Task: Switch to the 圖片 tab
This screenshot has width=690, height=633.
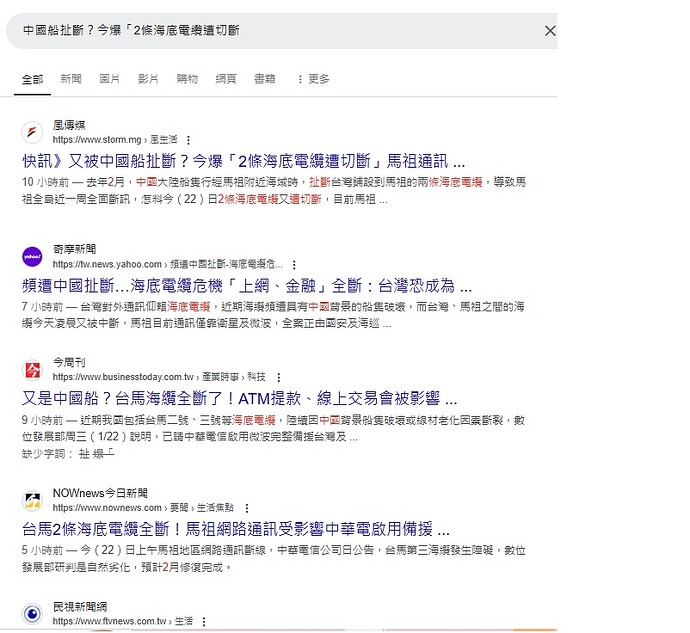Action: 109,79
